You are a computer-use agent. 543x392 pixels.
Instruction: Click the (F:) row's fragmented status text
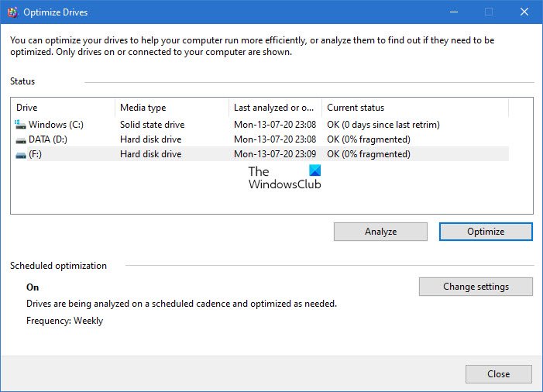click(368, 154)
